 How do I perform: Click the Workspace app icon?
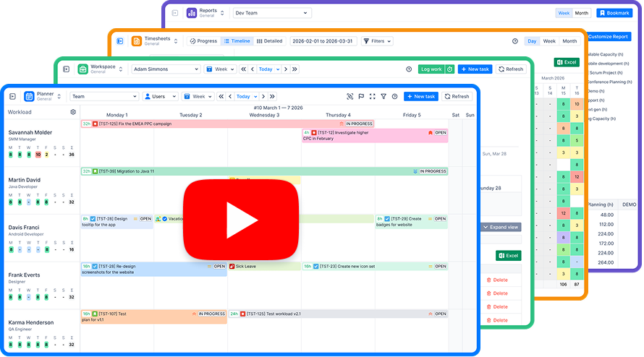tap(83, 69)
